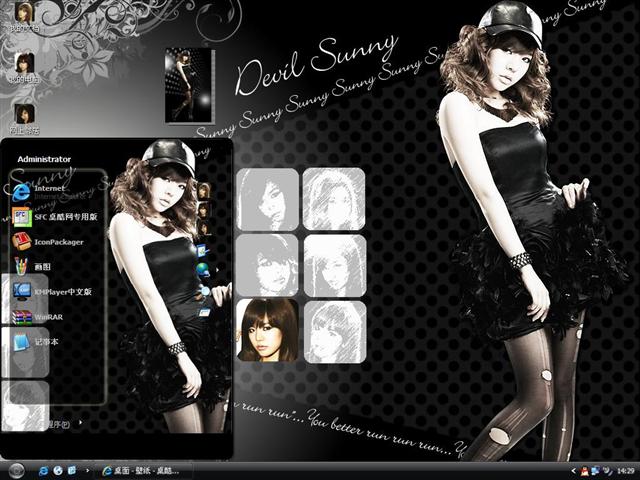The width and height of the screenshot is (640, 480).
Task: Open 画图 (Paint) from the Start menu
Action: click(31, 267)
